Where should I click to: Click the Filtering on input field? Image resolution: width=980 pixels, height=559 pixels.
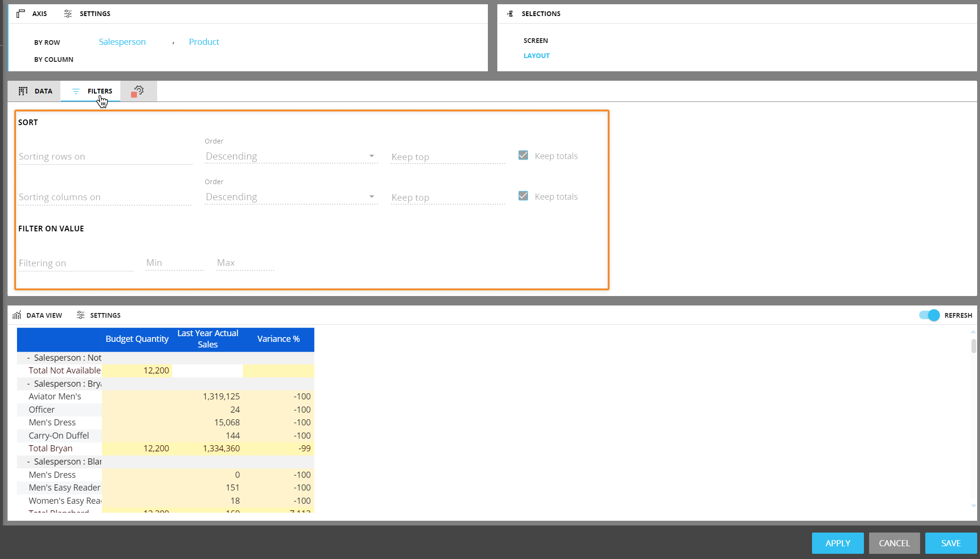tap(75, 263)
